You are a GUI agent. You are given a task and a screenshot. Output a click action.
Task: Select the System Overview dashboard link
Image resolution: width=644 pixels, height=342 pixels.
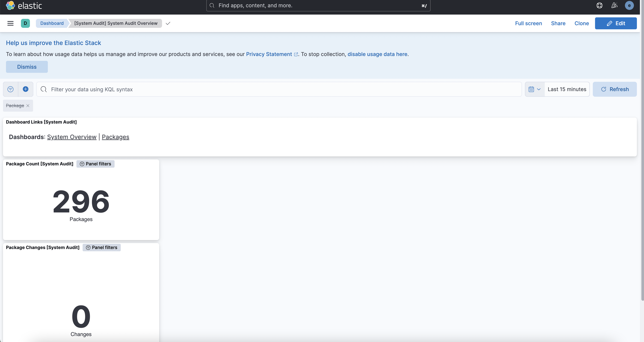click(x=72, y=136)
